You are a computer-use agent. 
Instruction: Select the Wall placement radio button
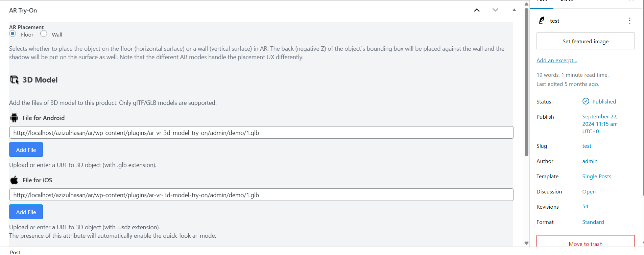(x=44, y=33)
